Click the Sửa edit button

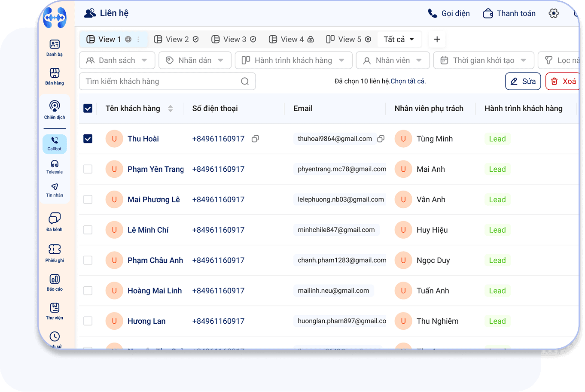(523, 81)
